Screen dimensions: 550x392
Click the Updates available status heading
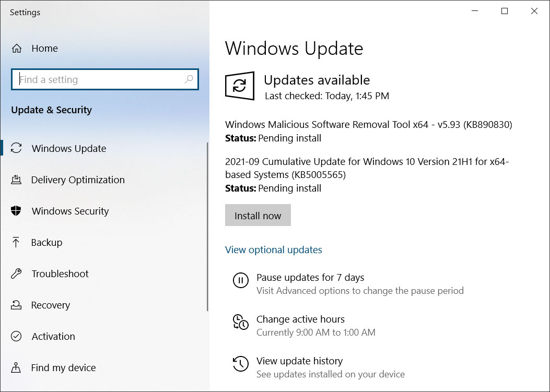(x=317, y=80)
